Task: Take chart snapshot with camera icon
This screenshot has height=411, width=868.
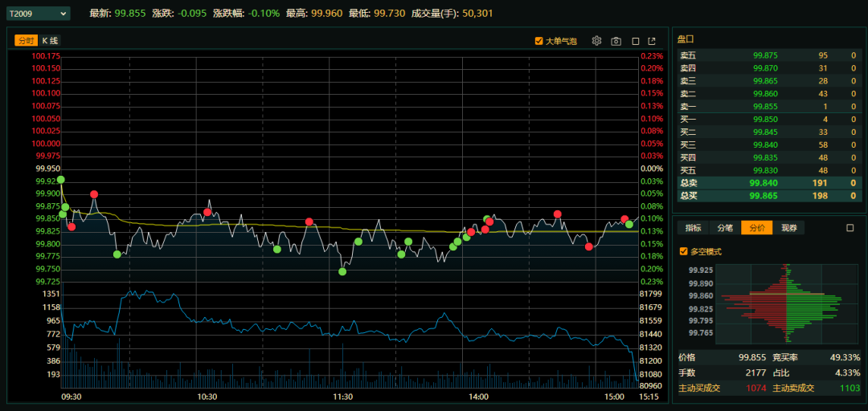Action: [616, 41]
